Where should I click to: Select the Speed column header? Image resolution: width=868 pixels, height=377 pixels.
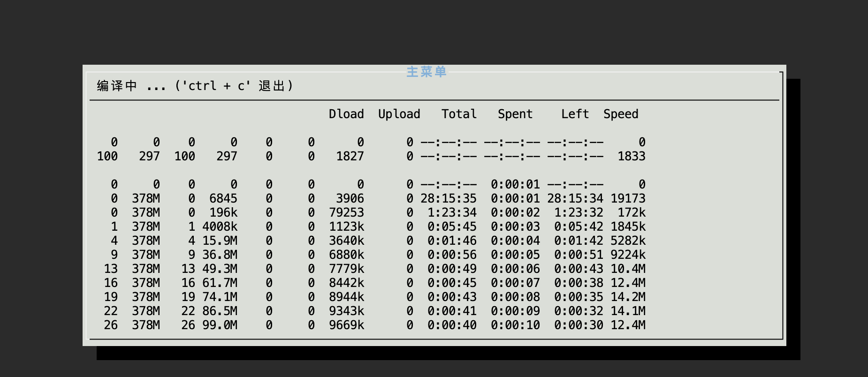621,114
